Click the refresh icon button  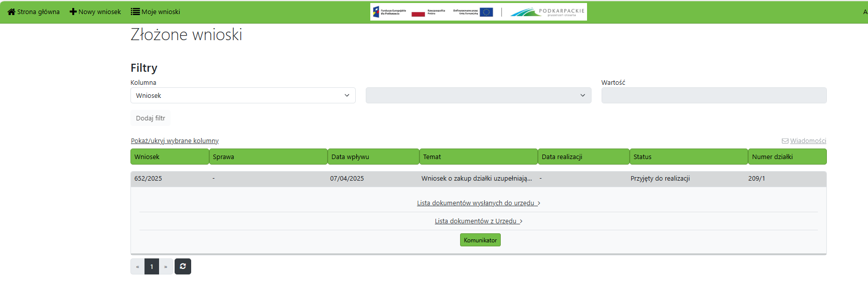(183, 266)
